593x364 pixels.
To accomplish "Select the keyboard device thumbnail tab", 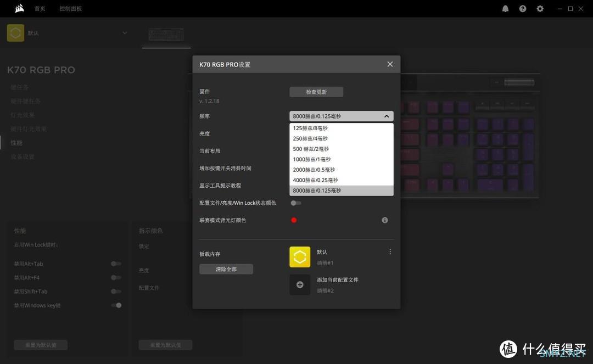I will 166,35.
